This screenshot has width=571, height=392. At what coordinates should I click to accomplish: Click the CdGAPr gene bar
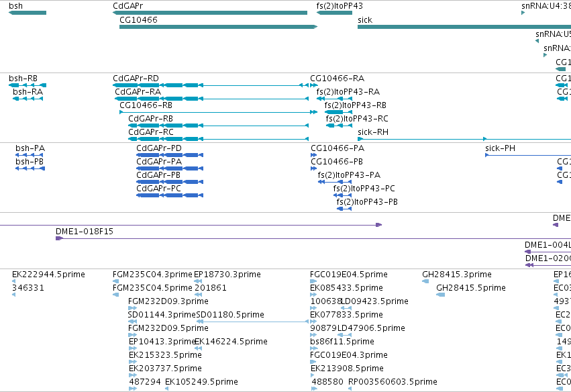[x=210, y=13]
